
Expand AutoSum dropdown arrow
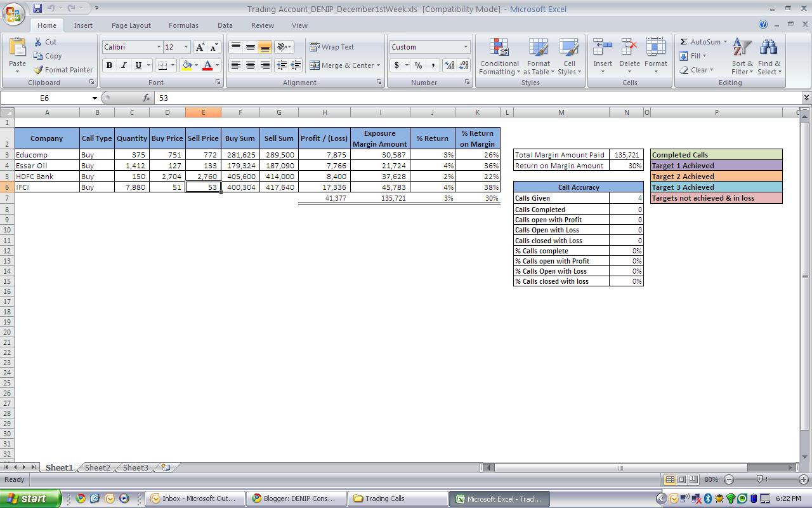tap(725, 42)
